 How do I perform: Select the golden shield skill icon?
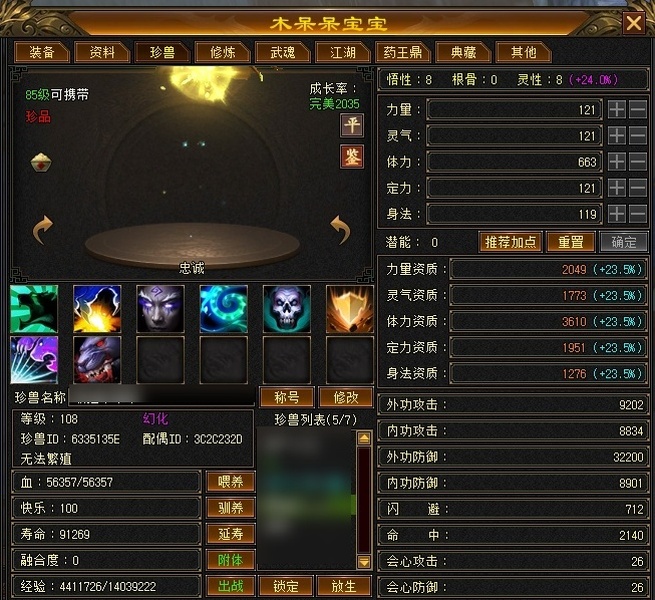pyautogui.click(x=350, y=309)
